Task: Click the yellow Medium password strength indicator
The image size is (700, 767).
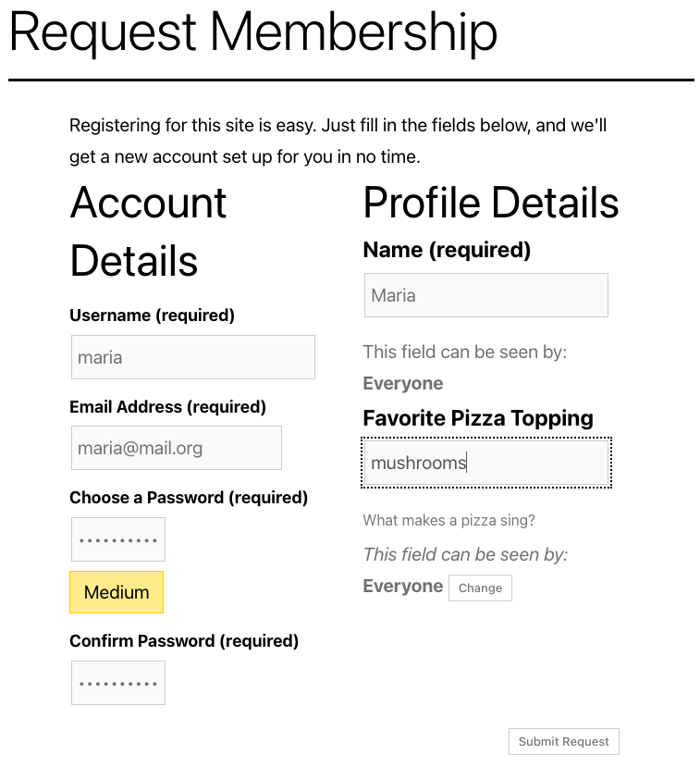Action: [117, 592]
